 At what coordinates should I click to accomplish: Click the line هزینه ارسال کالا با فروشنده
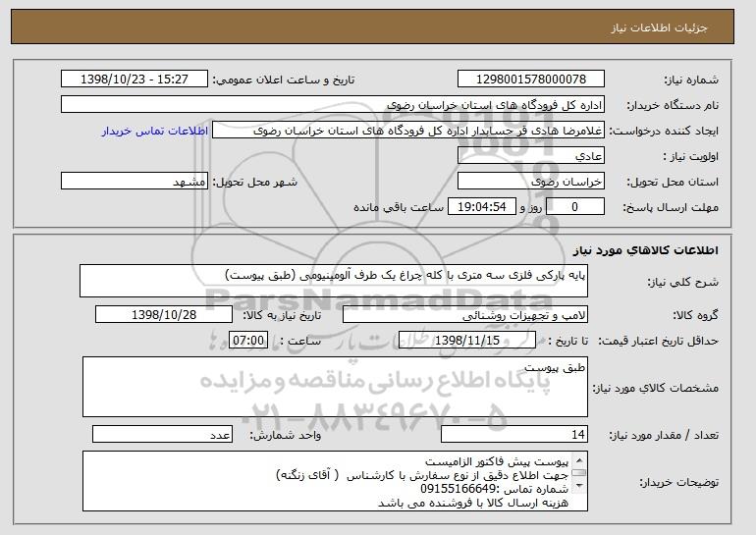click(x=473, y=504)
